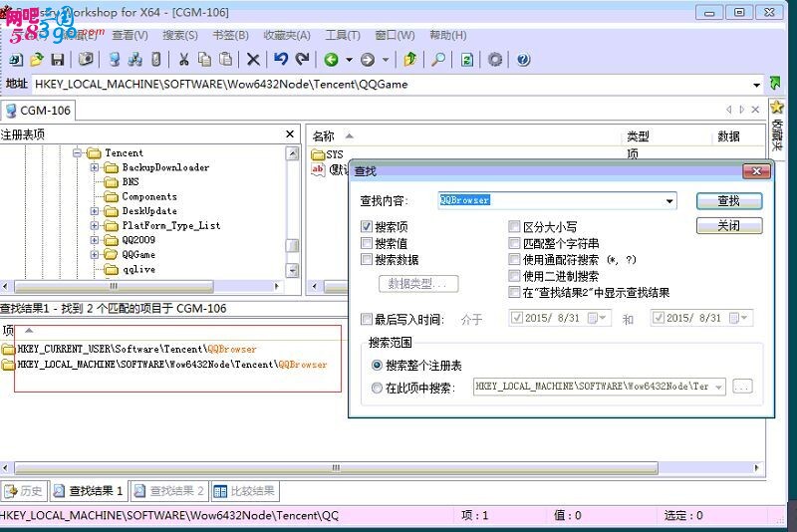797x532 pixels.
Task: Open forward history dropdown arrow
Action: (386, 60)
